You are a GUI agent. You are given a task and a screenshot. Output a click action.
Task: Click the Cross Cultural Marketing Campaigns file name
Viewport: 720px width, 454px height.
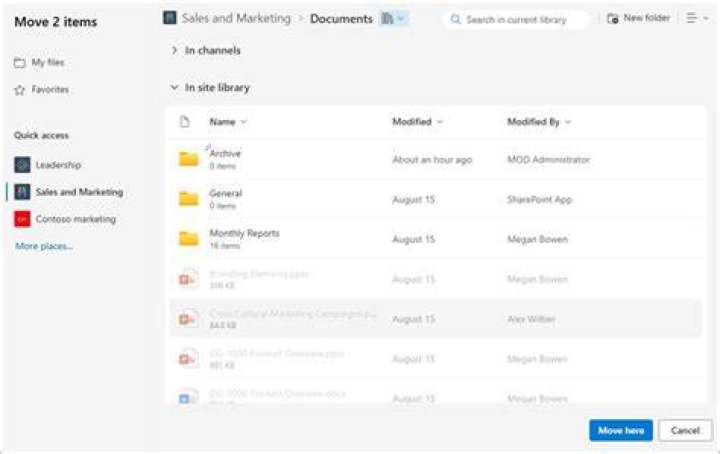pyautogui.click(x=292, y=314)
